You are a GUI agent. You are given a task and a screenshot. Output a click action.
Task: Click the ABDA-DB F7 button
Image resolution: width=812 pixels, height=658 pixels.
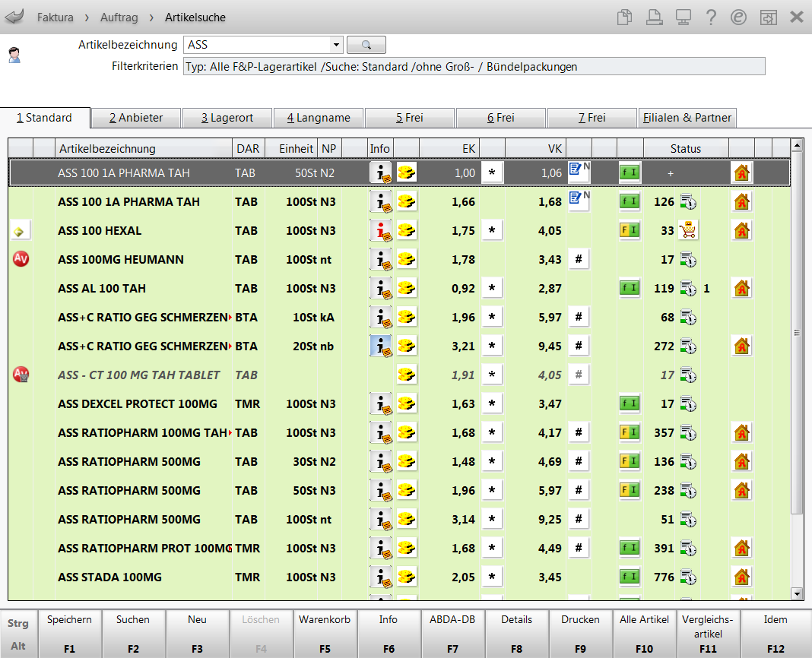point(452,634)
